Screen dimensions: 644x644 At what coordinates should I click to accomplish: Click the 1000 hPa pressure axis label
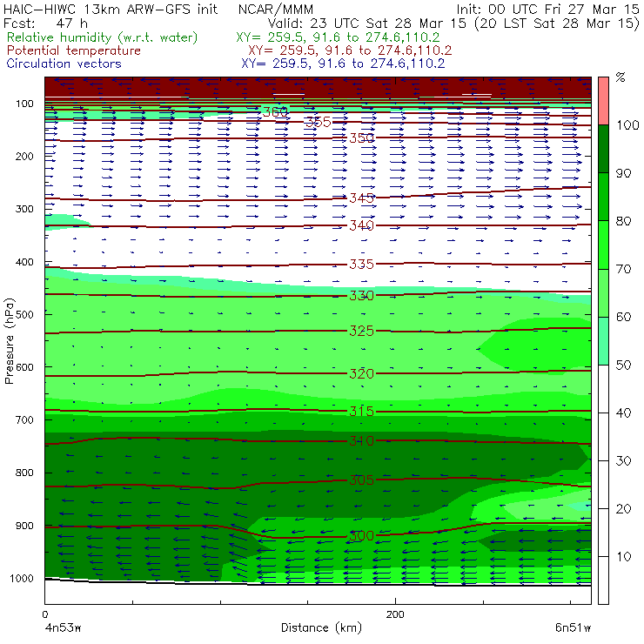pyautogui.click(x=22, y=578)
